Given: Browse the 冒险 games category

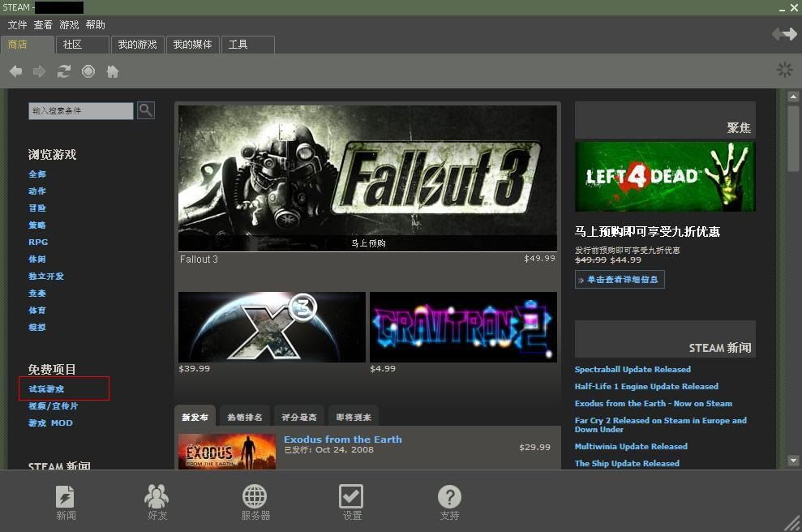Looking at the screenshot, I should (37, 208).
